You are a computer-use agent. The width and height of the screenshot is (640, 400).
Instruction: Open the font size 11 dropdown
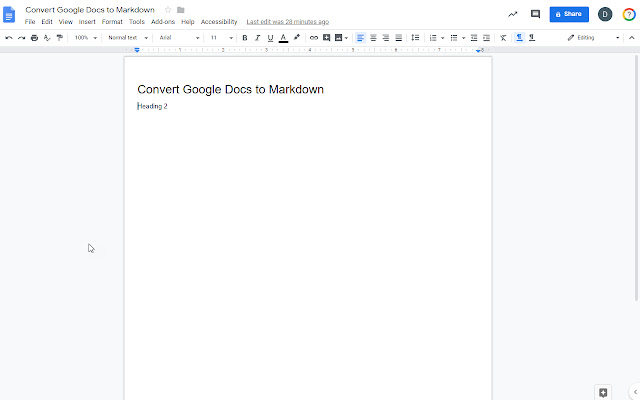coord(221,38)
